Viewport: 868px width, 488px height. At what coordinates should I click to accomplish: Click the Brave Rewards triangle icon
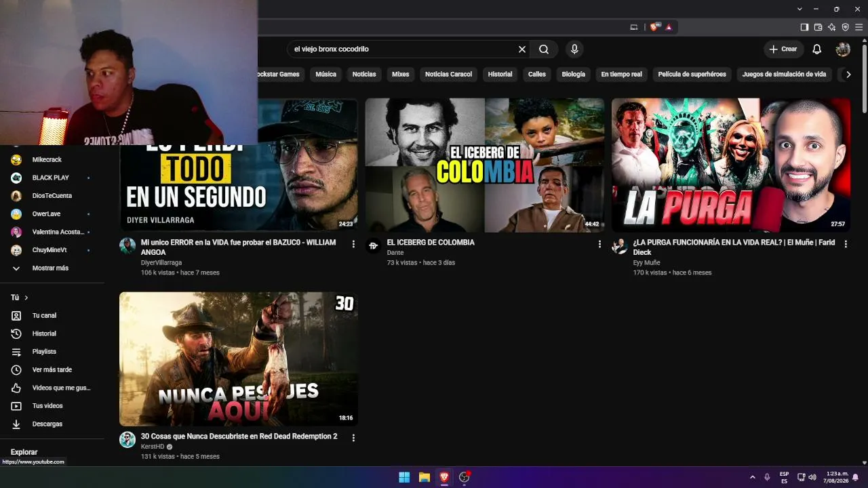tap(669, 27)
